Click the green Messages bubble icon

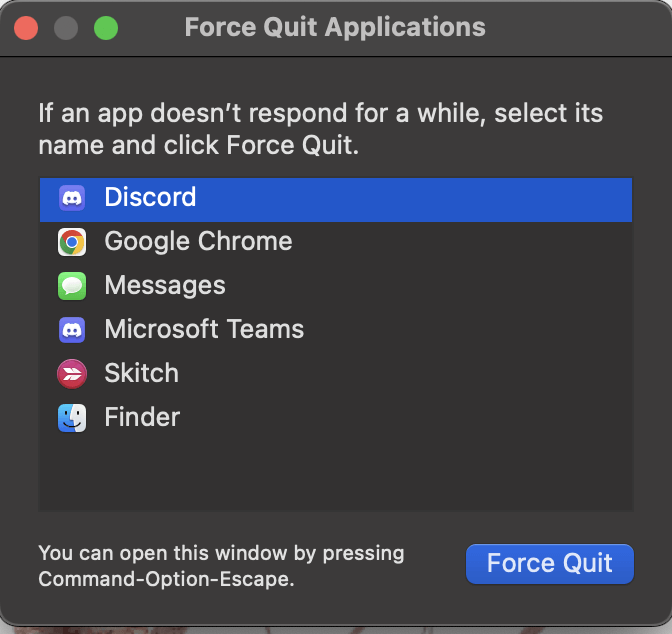tap(72, 286)
